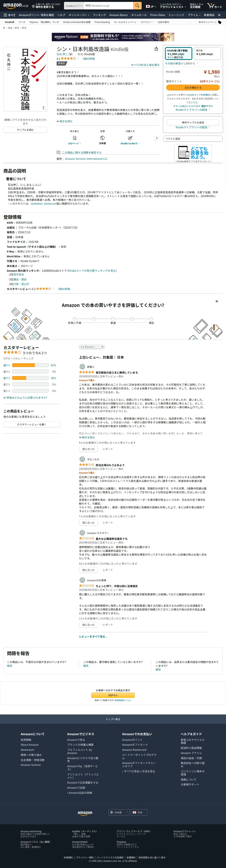Expand 続きを読む under book description
Viewport: 226px width, 868px height.
65,121
